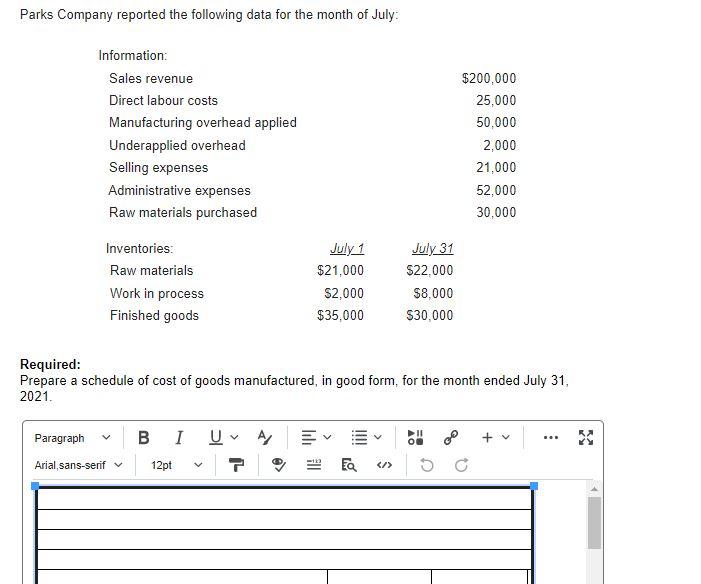701x584 pixels.
Task: Click the "July 1" column header
Action: pyautogui.click(x=347, y=248)
